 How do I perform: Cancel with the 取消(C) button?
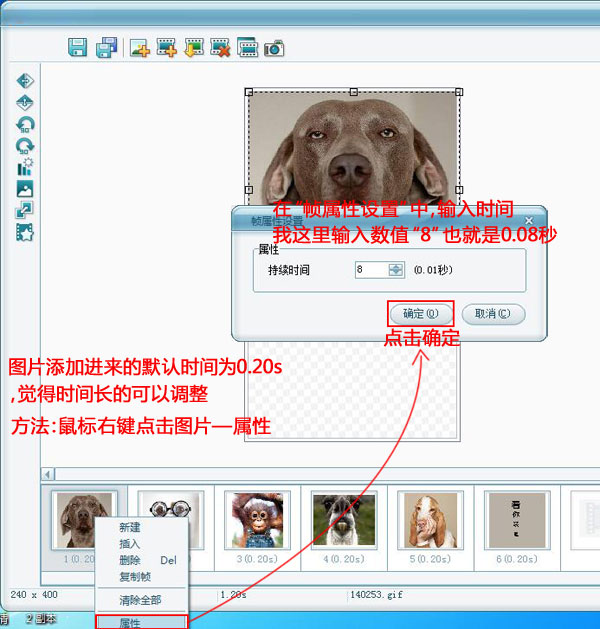493,314
